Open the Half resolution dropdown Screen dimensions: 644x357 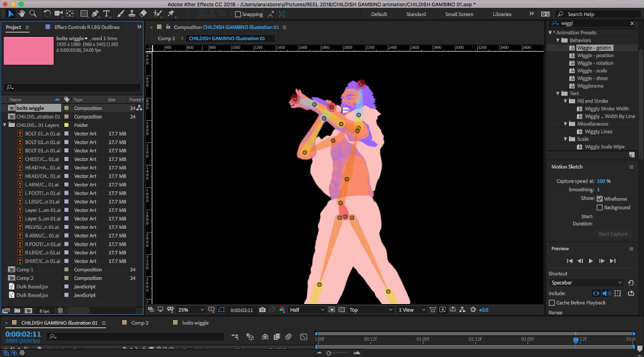pos(307,310)
